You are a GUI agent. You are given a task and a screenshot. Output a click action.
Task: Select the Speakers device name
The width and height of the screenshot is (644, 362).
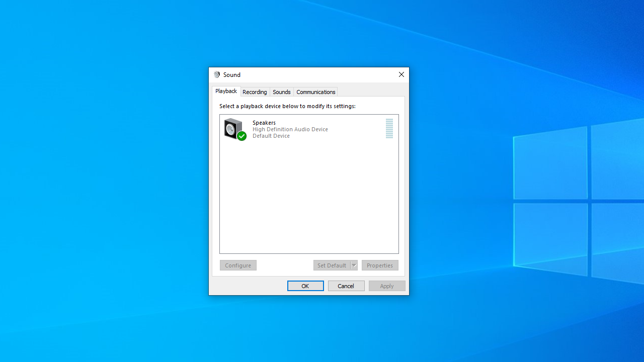[x=264, y=123]
